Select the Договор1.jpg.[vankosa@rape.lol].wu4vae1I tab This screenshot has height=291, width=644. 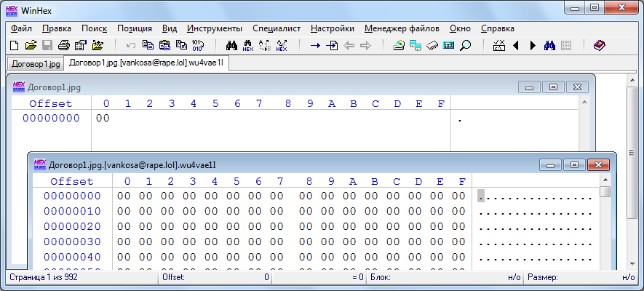[x=146, y=63]
